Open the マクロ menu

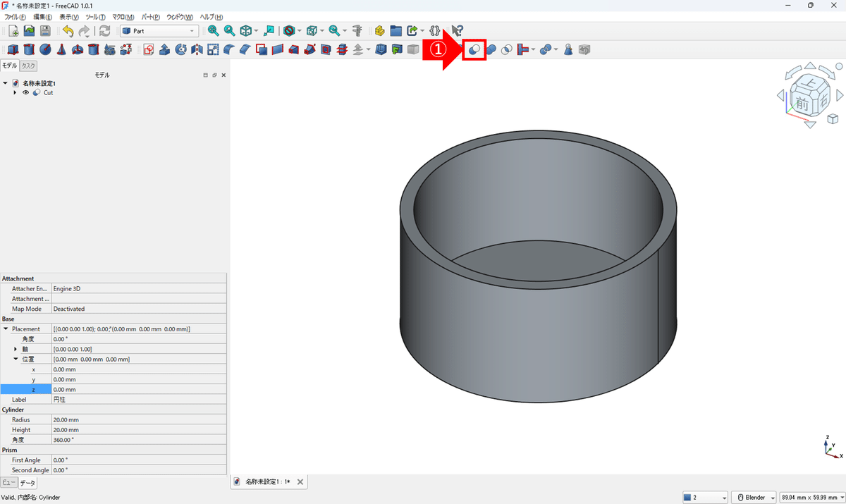click(x=123, y=17)
